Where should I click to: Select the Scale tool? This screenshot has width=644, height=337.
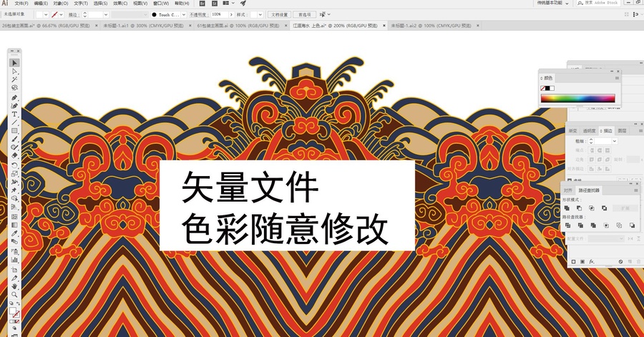pos(14,174)
